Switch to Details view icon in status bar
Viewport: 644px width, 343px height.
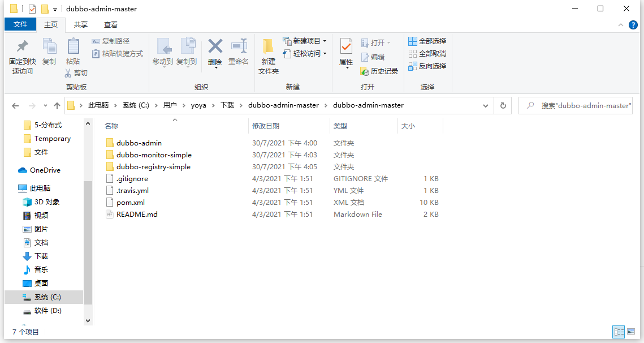click(619, 332)
